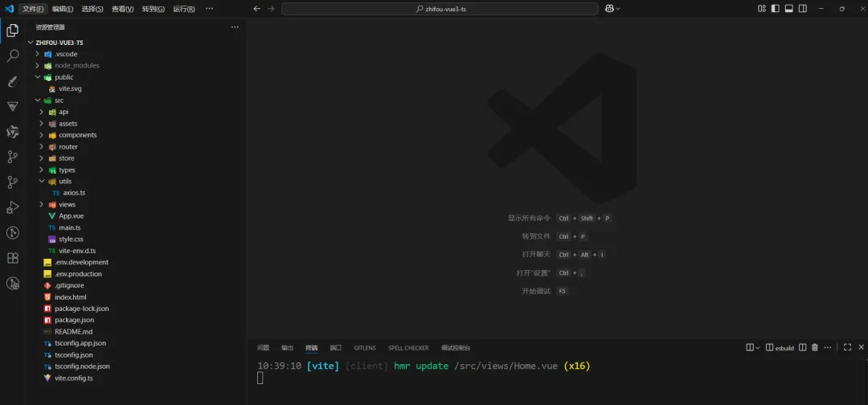868x405 pixels.
Task: Open package.json in the explorer
Action: click(74, 320)
